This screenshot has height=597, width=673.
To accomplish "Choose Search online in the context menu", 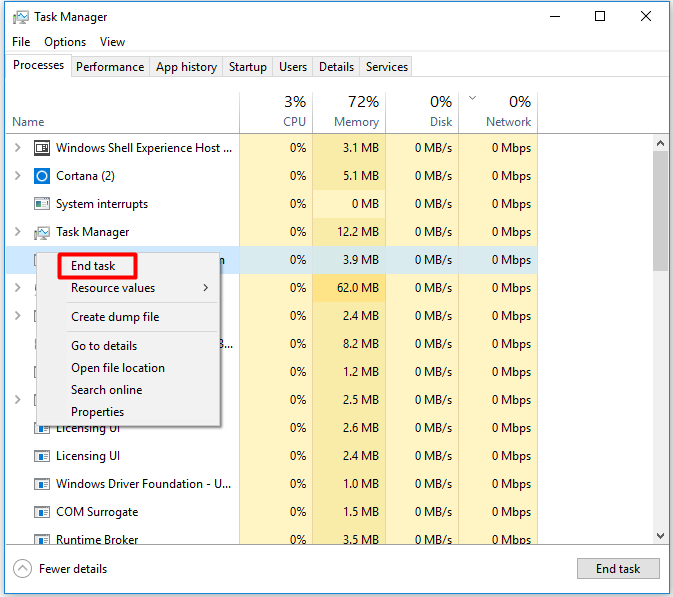I will pos(106,390).
